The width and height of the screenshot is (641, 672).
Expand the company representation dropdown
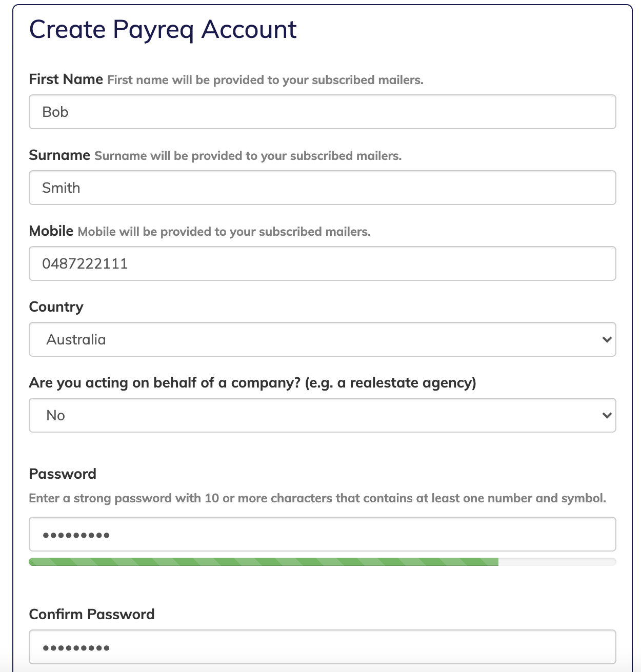coord(322,415)
